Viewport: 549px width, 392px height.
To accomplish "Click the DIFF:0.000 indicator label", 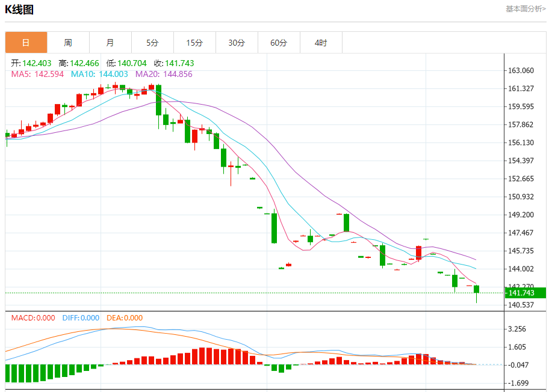I will tap(81, 318).
